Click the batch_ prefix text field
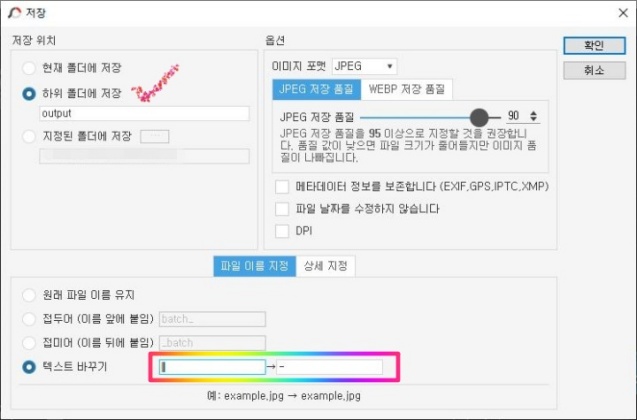This screenshot has width=637, height=420. (212, 319)
